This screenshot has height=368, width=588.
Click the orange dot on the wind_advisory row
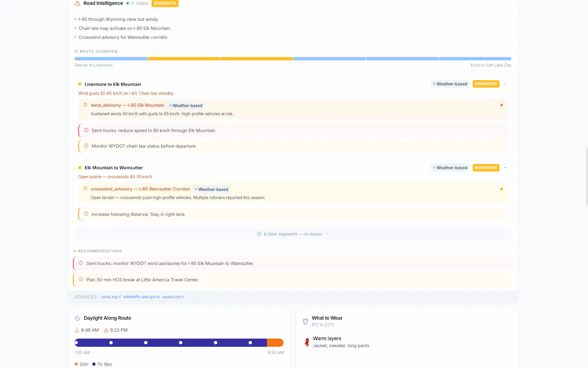tap(502, 105)
